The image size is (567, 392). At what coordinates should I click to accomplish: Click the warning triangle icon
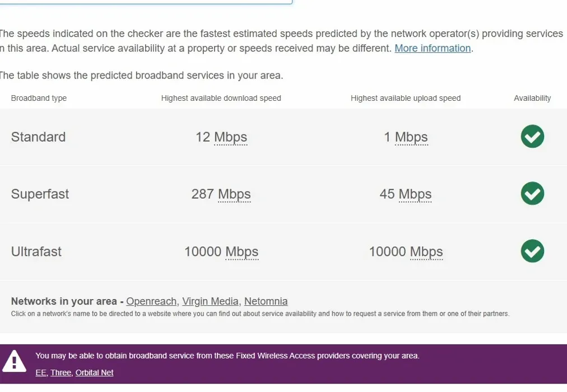click(x=15, y=361)
